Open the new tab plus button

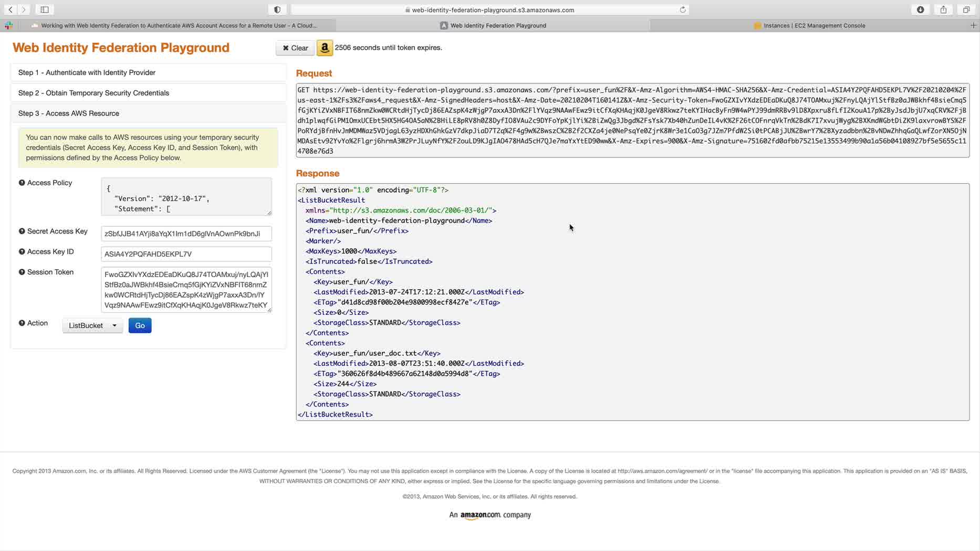[x=973, y=25]
